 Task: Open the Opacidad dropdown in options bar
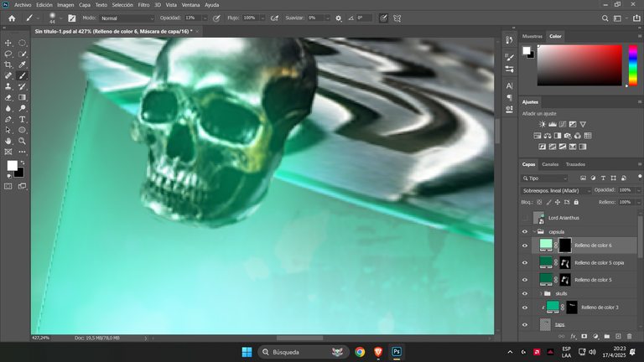[x=205, y=18]
